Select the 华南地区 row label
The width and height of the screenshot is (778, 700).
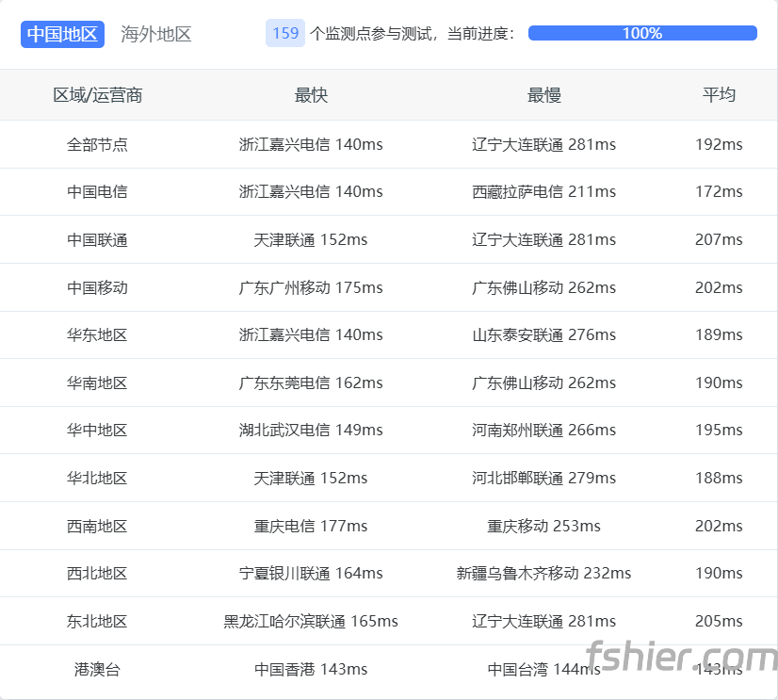click(x=97, y=383)
